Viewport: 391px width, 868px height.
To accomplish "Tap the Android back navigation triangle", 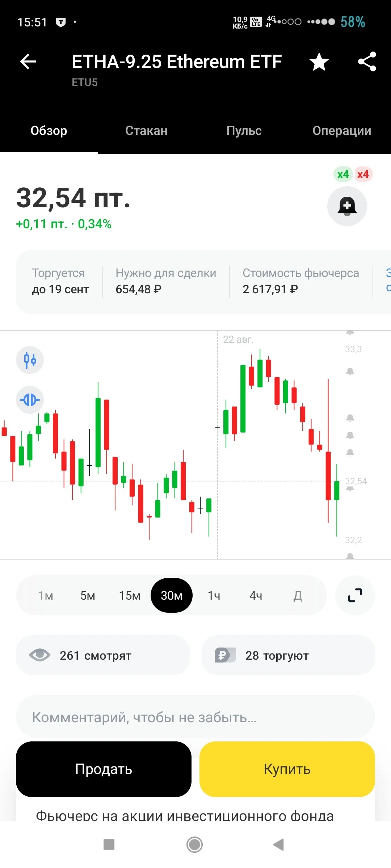I will click(278, 844).
